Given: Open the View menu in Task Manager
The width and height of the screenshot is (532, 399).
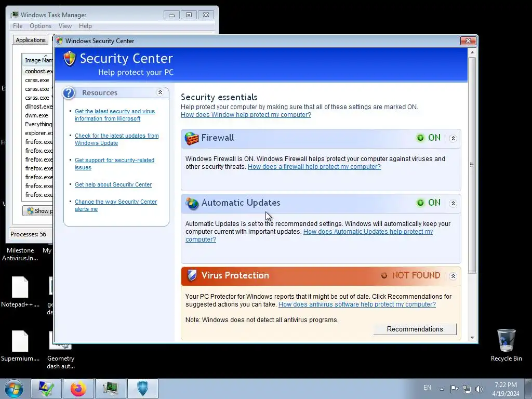Looking at the screenshot, I should [65, 26].
